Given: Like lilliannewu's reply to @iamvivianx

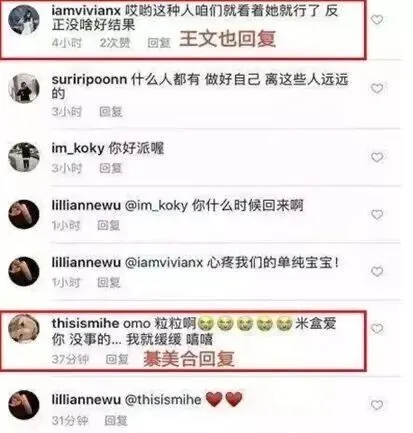Looking at the screenshot, I should 377,272.
